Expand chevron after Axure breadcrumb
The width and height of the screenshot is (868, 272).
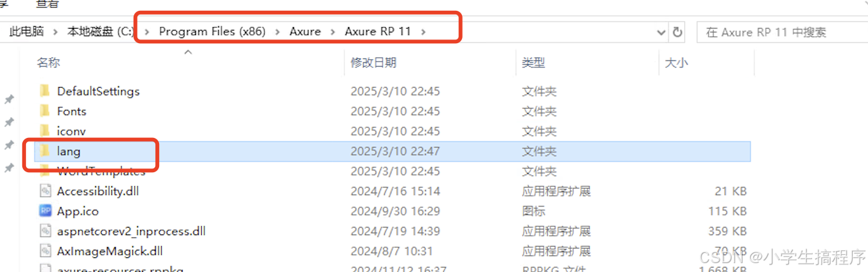coord(333,31)
